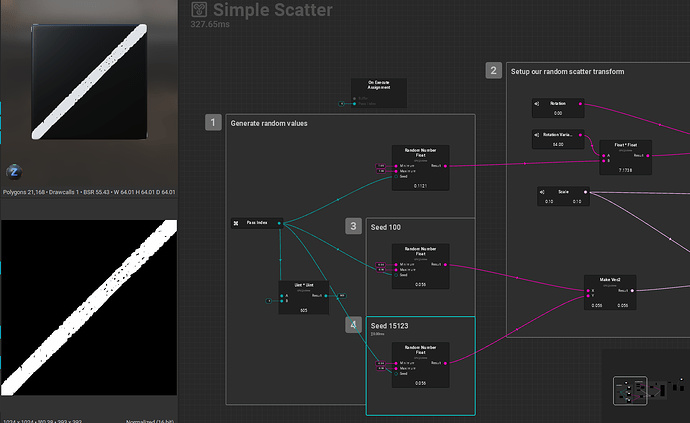
Task: Click the Generate random values frame title
Action: 269,123
